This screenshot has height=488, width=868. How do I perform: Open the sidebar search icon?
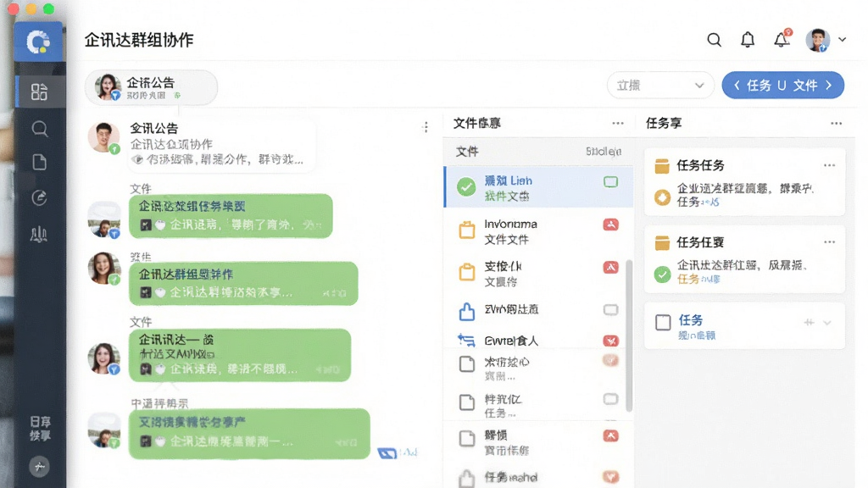click(39, 129)
